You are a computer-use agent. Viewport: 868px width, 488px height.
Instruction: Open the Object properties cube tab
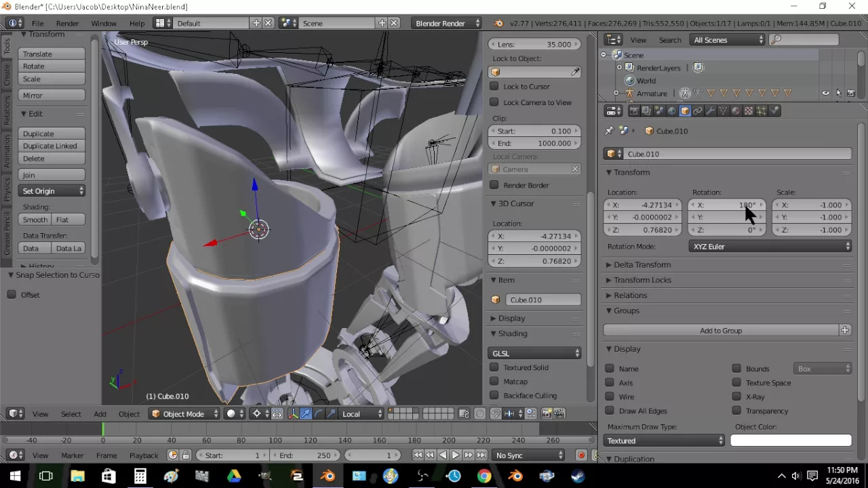pyautogui.click(x=684, y=110)
